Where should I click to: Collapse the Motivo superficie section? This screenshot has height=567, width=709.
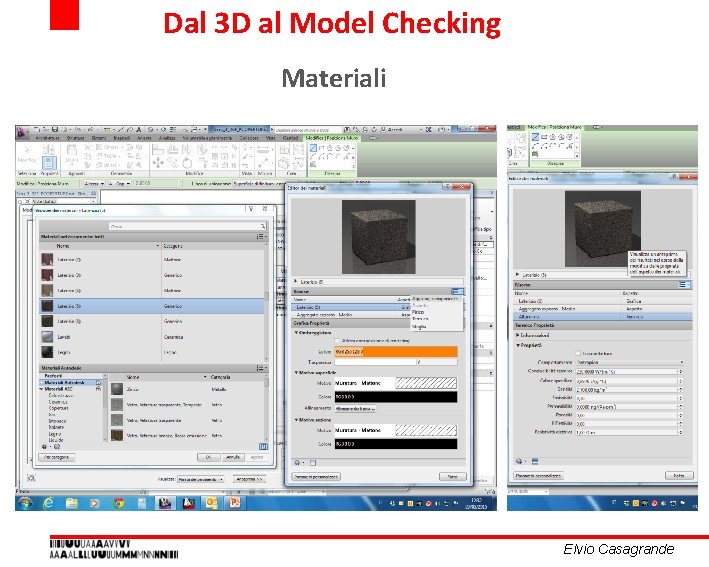point(296,373)
